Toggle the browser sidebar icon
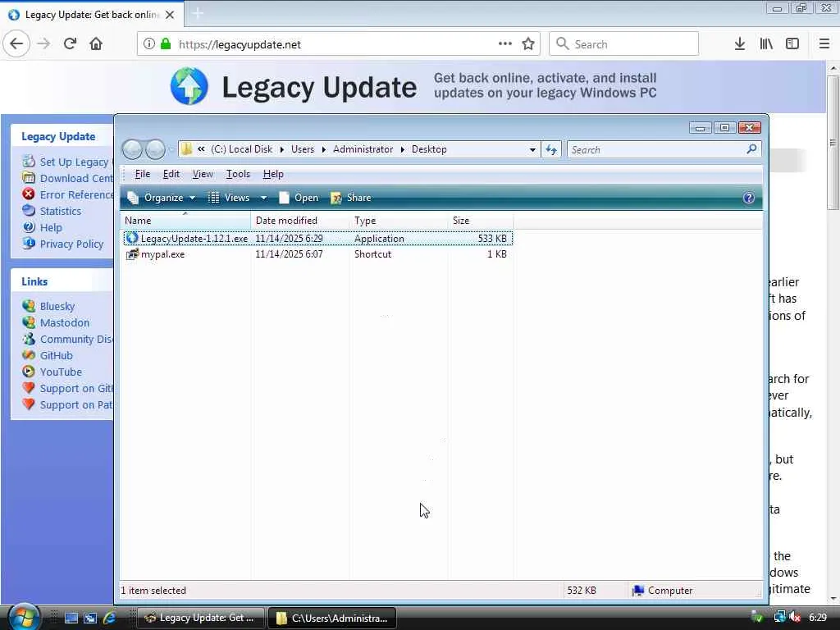Screen dimensions: 840x630 (792, 44)
